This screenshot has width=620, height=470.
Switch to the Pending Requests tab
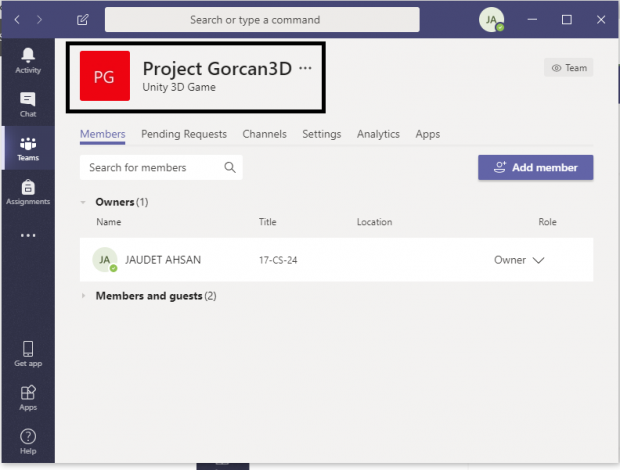point(184,134)
